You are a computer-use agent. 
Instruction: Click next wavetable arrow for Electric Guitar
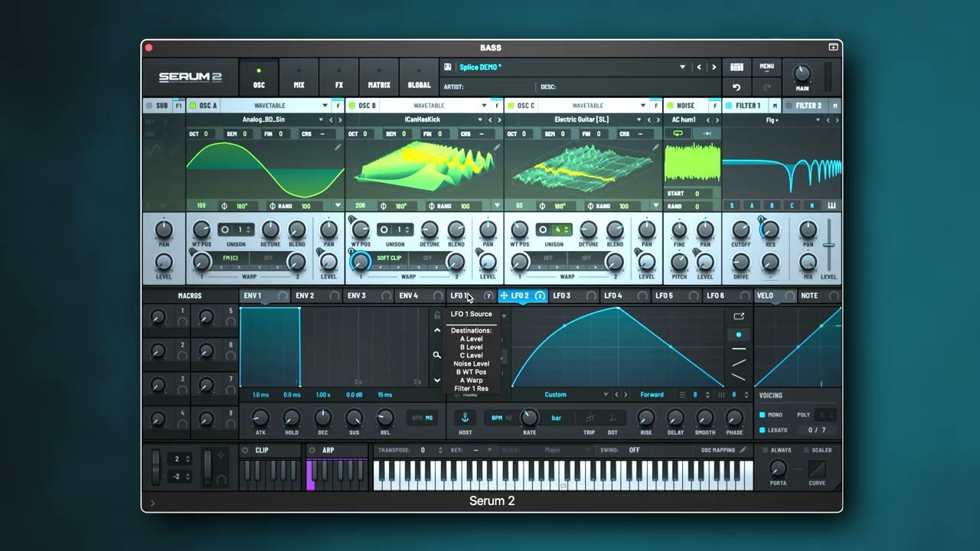[658, 120]
